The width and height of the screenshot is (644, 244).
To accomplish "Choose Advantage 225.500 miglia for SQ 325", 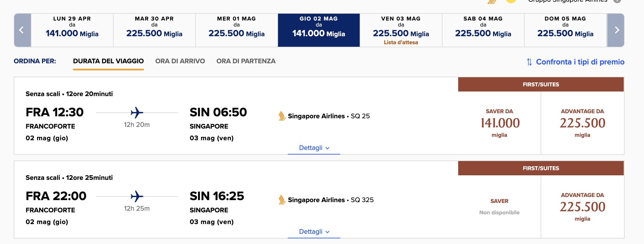I will pos(583,207).
